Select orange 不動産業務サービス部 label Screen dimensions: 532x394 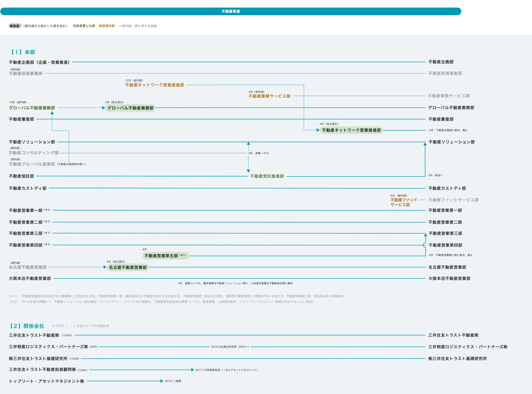click(x=270, y=96)
